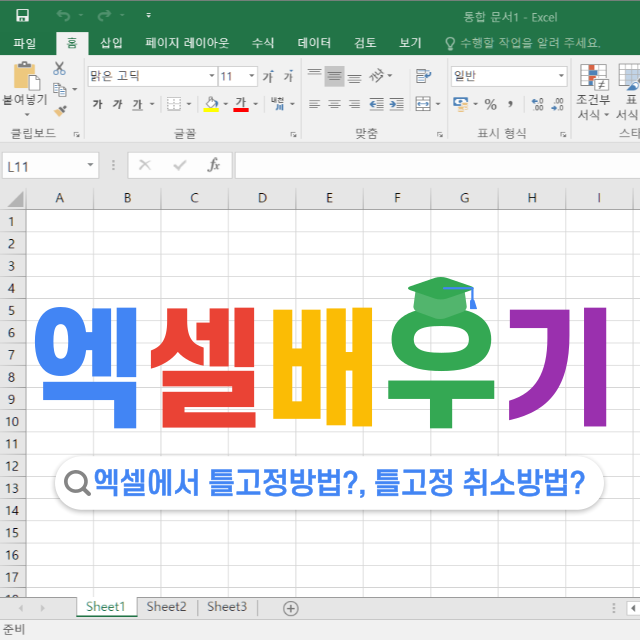Switch to Sheet2 tab
Image resolution: width=640 pixels, height=640 pixels.
[167, 607]
